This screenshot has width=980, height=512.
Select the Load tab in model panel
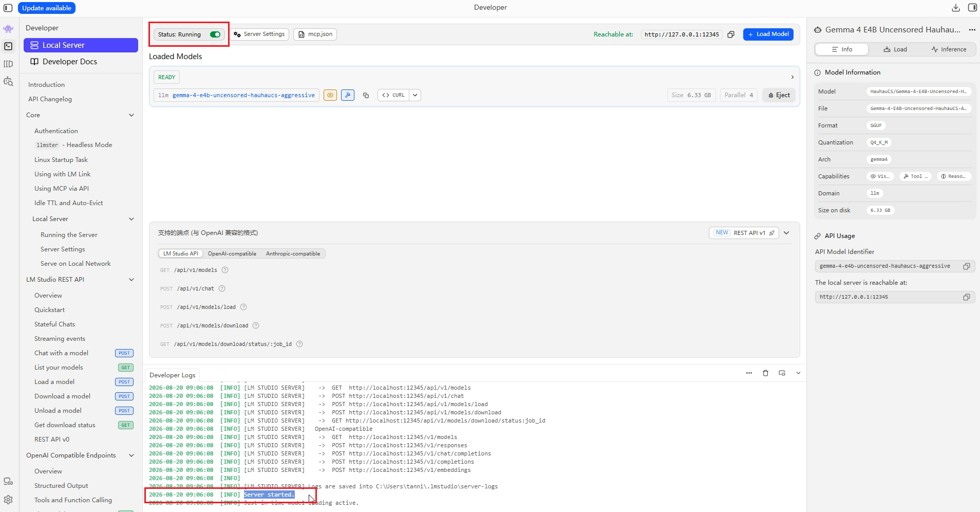(895, 49)
